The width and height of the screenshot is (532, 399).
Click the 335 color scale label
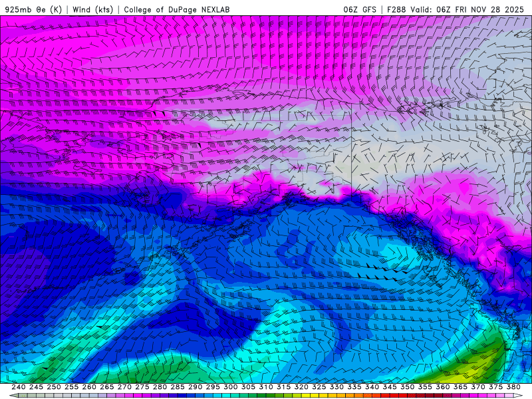coord(354,387)
